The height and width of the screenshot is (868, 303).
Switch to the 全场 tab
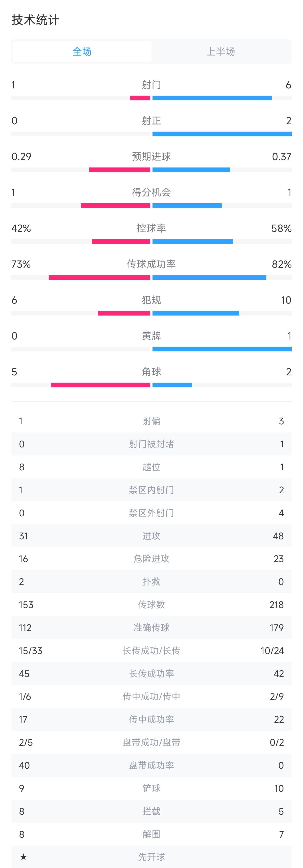click(82, 52)
